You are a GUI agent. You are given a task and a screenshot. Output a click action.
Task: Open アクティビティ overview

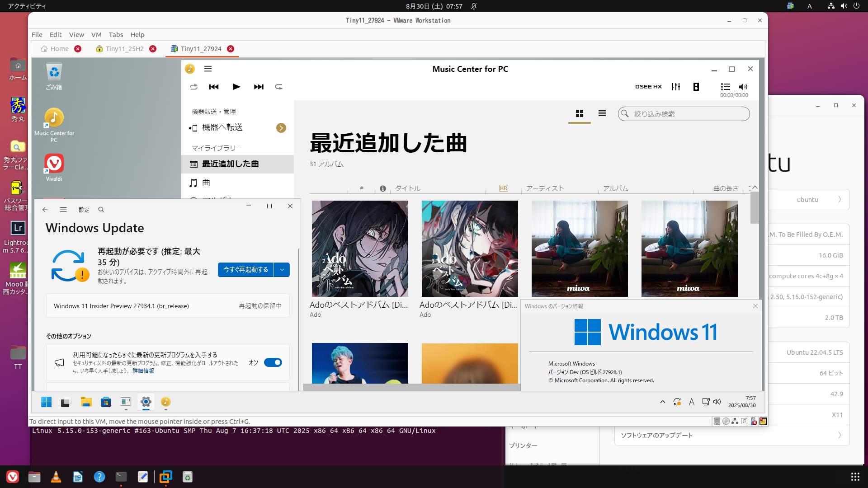(27, 6)
